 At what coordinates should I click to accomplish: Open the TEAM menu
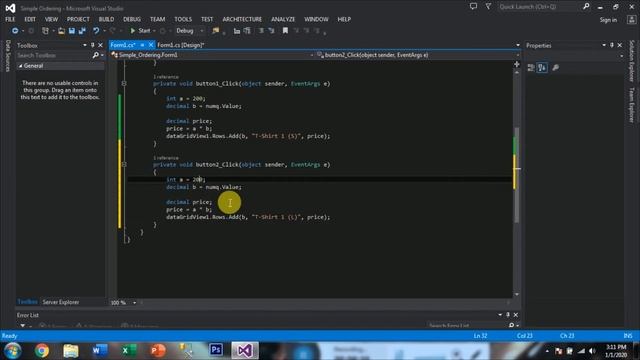point(157,19)
